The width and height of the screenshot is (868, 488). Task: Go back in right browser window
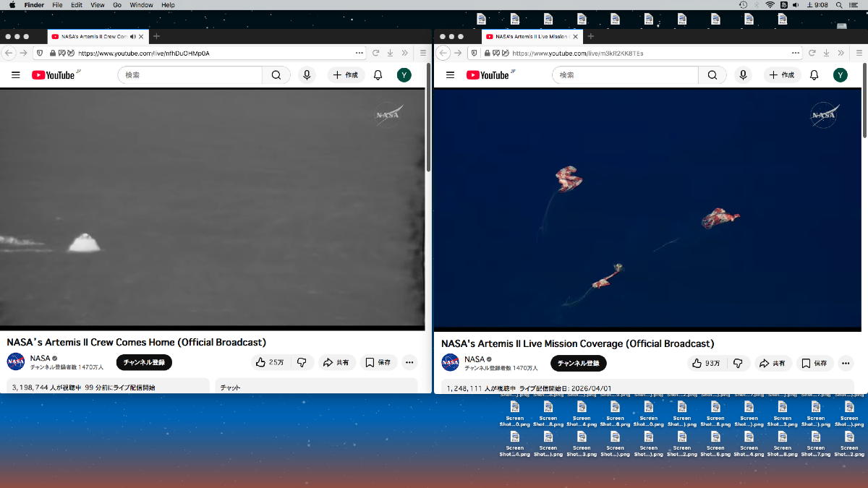point(444,53)
